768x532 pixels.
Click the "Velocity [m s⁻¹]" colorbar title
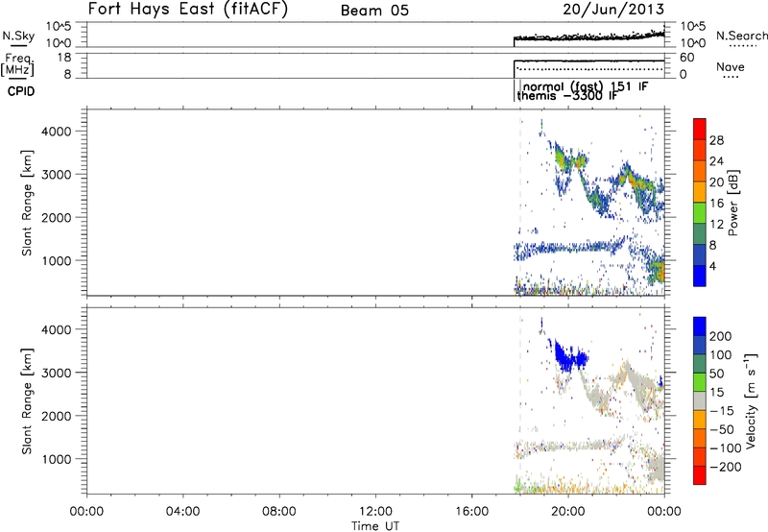click(x=751, y=400)
